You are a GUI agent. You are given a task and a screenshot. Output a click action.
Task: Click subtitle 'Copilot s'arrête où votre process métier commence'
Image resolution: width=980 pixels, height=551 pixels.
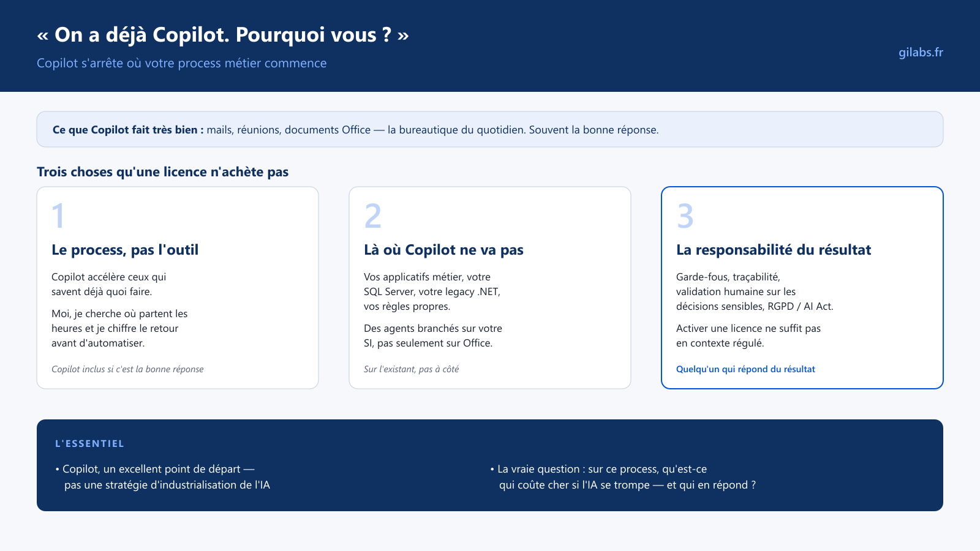coord(181,63)
